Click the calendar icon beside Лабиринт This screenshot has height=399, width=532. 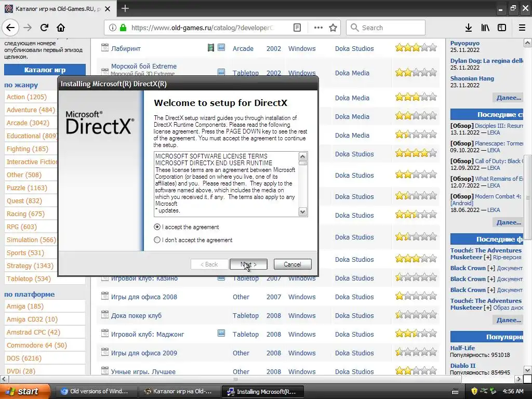pyautogui.click(x=105, y=47)
